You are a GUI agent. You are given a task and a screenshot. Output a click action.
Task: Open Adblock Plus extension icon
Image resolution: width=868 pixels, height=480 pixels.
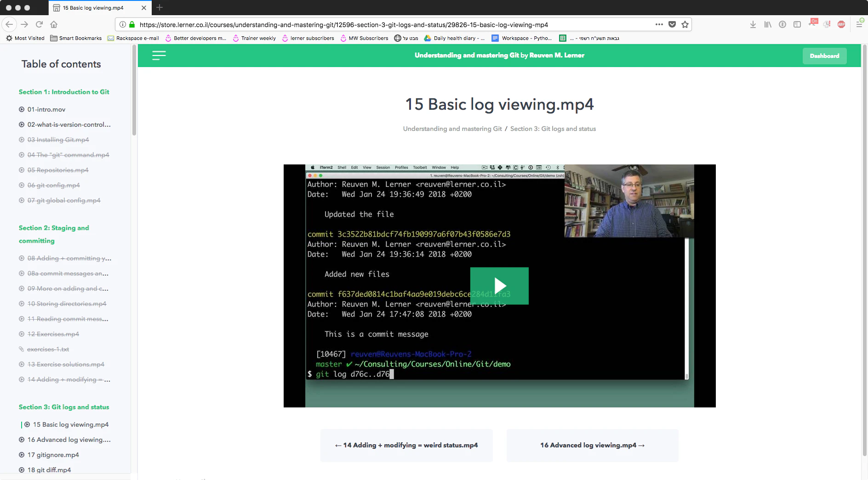[x=841, y=24]
